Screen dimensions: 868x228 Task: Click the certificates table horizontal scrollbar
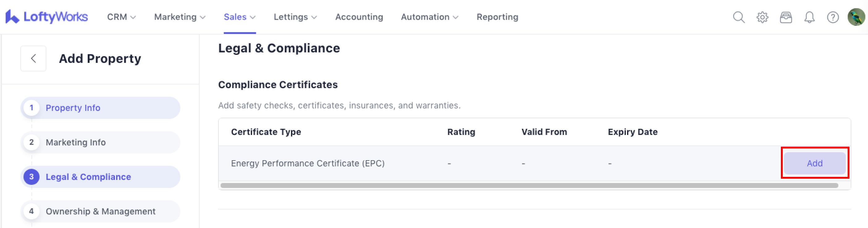click(529, 185)
